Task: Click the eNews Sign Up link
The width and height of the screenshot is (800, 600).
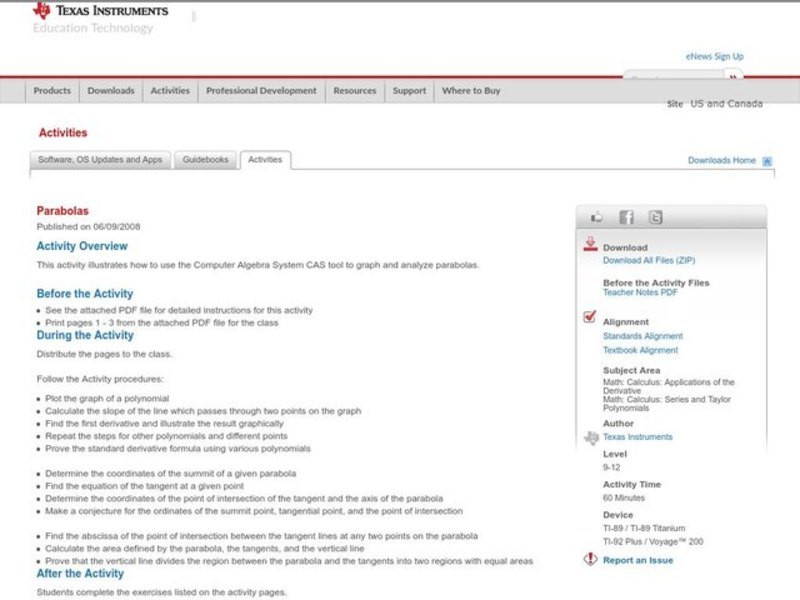Action: [714, 57]
